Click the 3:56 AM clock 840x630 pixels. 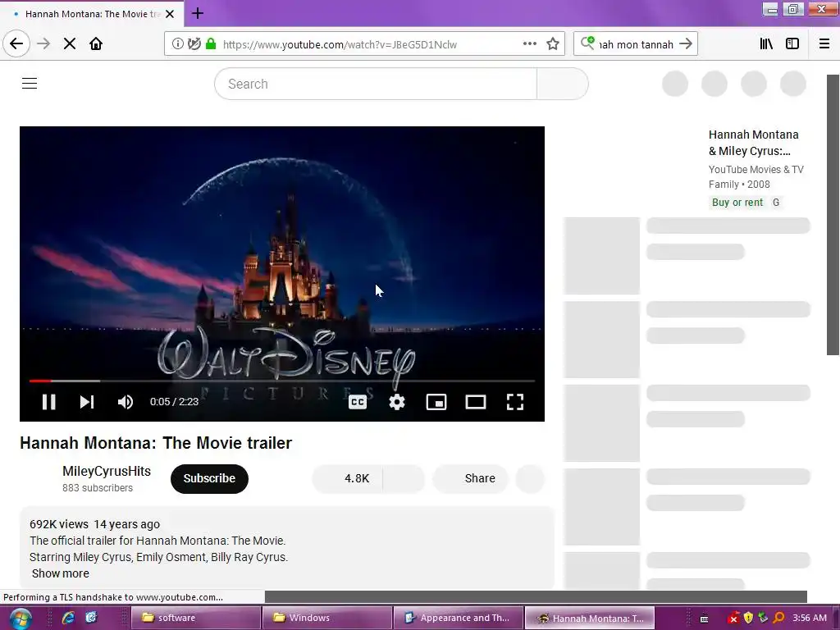coord(810,618)
